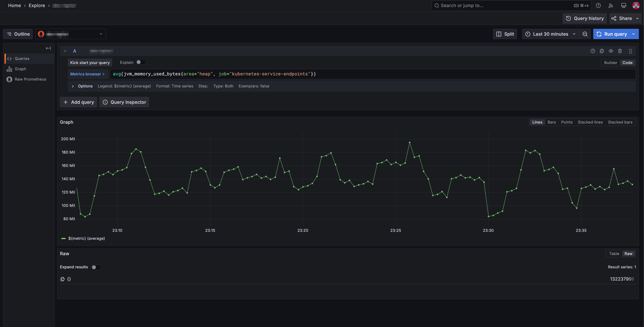Image resolution: width=644 pixels, height=327 pixels.
Task: Turn on Expand results
Action: [x=96, y=267]
